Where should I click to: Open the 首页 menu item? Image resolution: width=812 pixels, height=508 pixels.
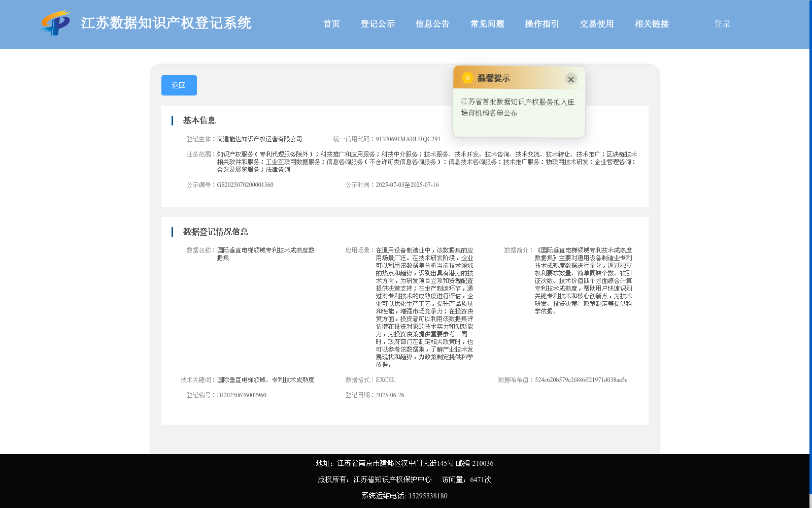[x=331, y=24]
